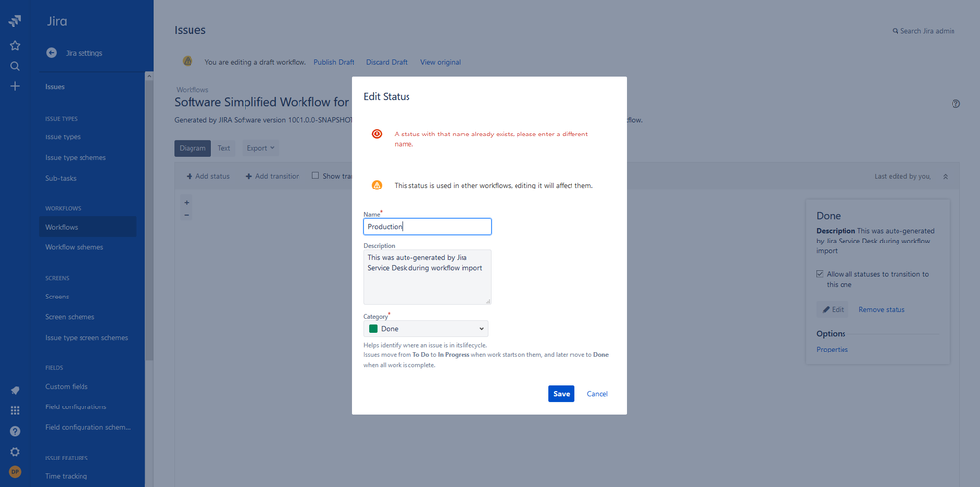980x487 pixels.
Task: Go back using Jira settings arrow
Action: tap(52, 53)
